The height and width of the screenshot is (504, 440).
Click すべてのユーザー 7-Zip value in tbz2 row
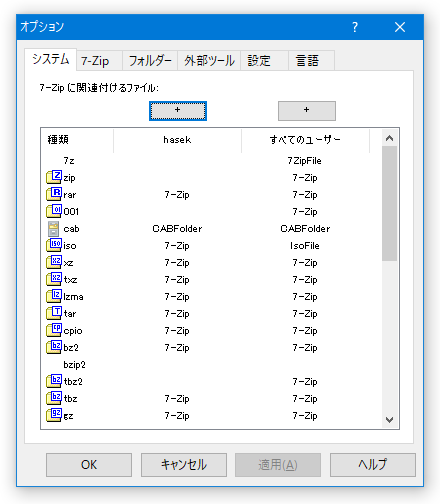tap(305, 382)
